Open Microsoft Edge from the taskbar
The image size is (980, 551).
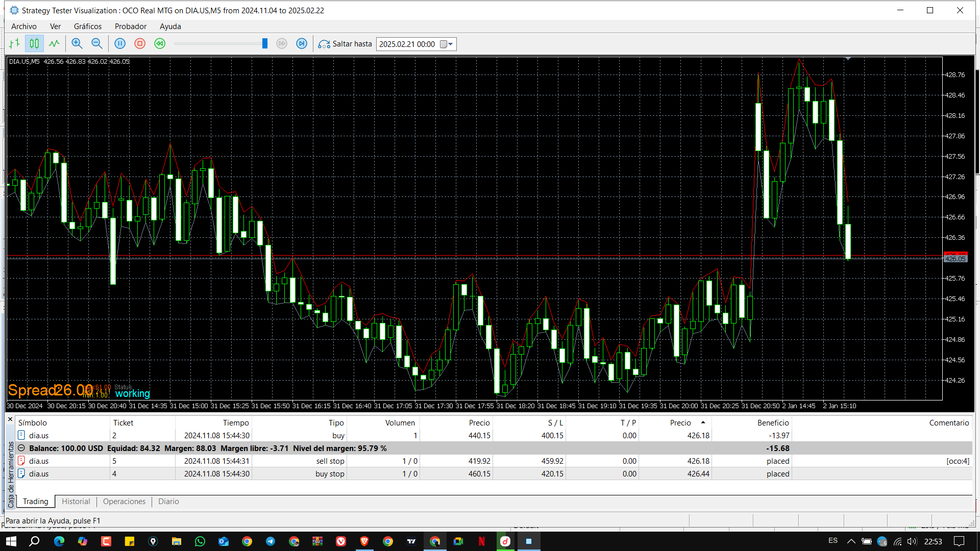coord(59,541)
